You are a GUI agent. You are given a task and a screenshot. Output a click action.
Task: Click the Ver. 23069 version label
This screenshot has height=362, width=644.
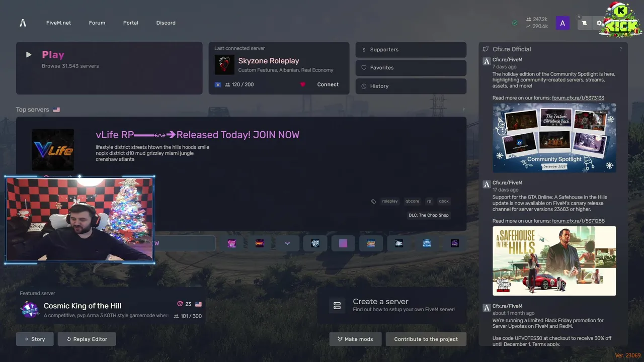click(x=627, y=355)
